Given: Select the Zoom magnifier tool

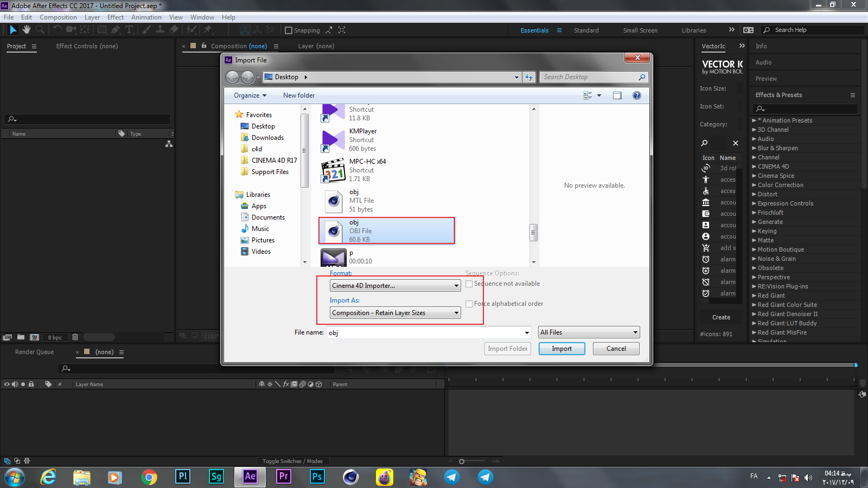Looking at the screenshot, I should coord(40,30).
